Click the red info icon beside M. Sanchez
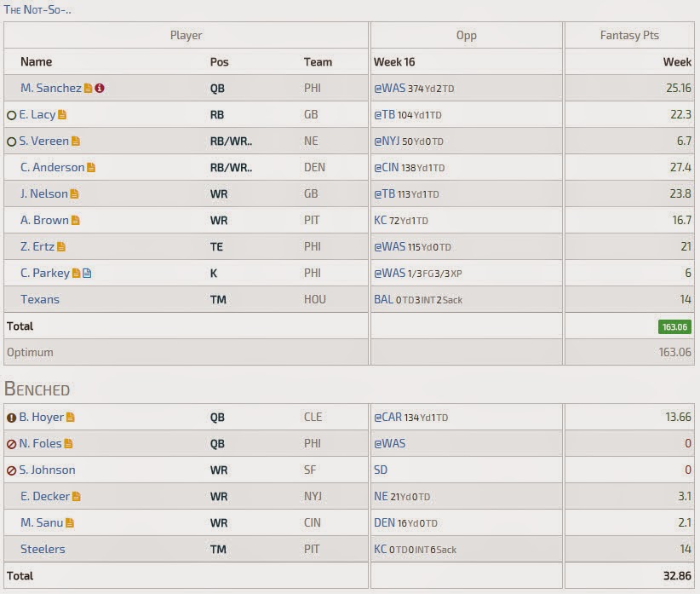The width and height of the screenshot is (700, 594). 100,89
